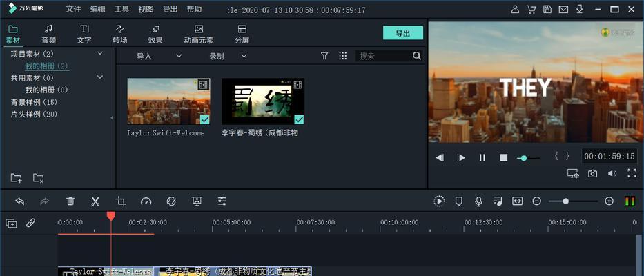Pause the preview playback
Viewport: 644px width, 276px height.
[x=482, y=158]
